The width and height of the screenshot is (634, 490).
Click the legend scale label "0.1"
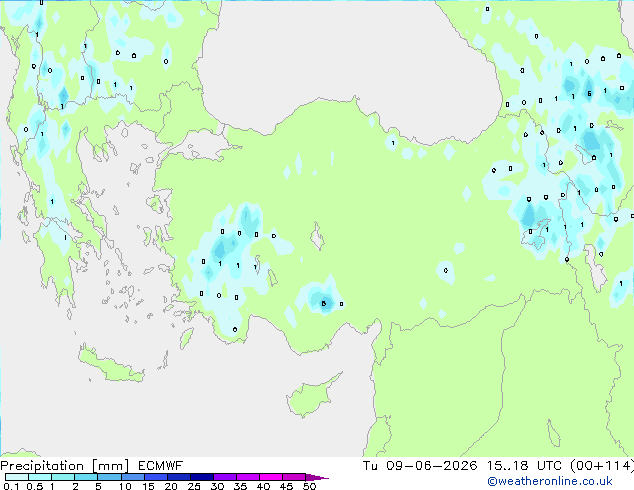pyautogui.click(x=11, y=486)
